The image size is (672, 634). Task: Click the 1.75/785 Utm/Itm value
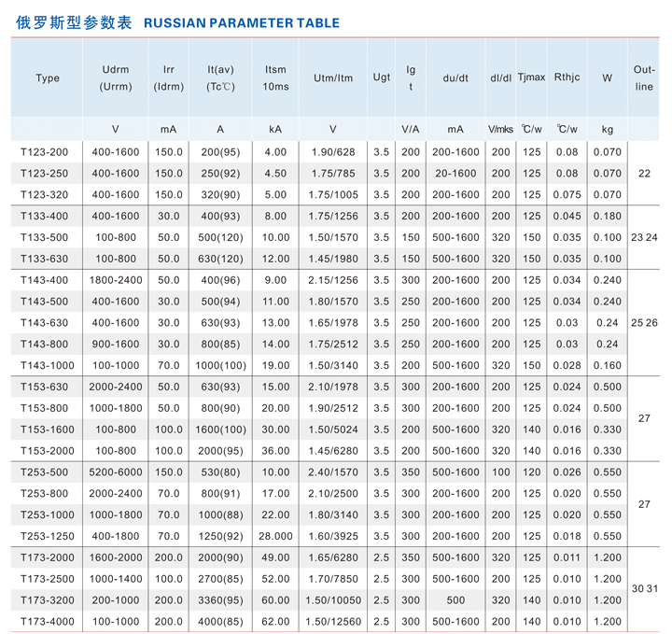coord(333,174)
